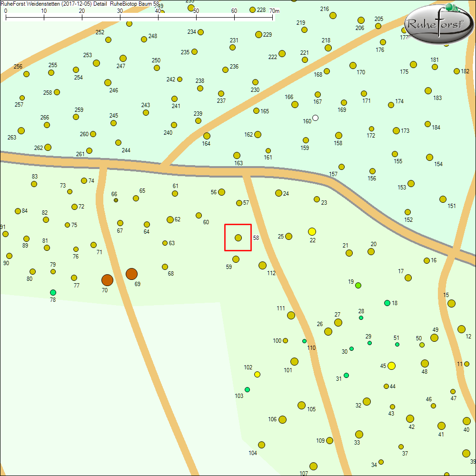Click the large brown tree marker 70
The height and width of the screenshot is (476, 476).
pos(107,280)
